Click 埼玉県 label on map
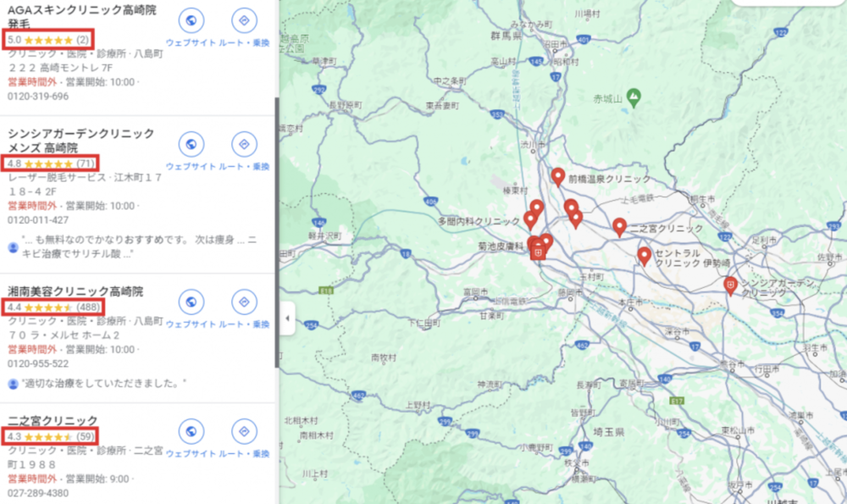The width and height of the screenshot is (847, 504). [609, 432]
